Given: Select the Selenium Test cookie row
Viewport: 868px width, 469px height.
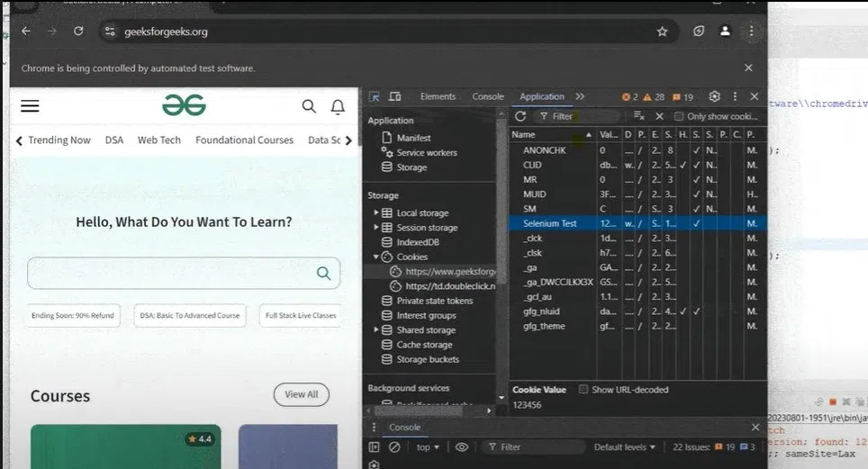Looking at the screenshot, I should [637, 223].
